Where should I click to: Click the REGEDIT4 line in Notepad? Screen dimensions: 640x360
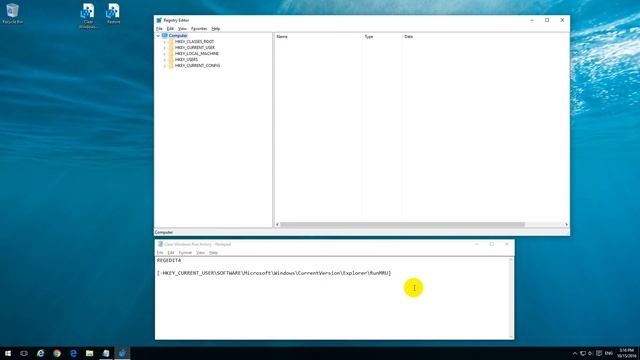(x=169, y=260)
